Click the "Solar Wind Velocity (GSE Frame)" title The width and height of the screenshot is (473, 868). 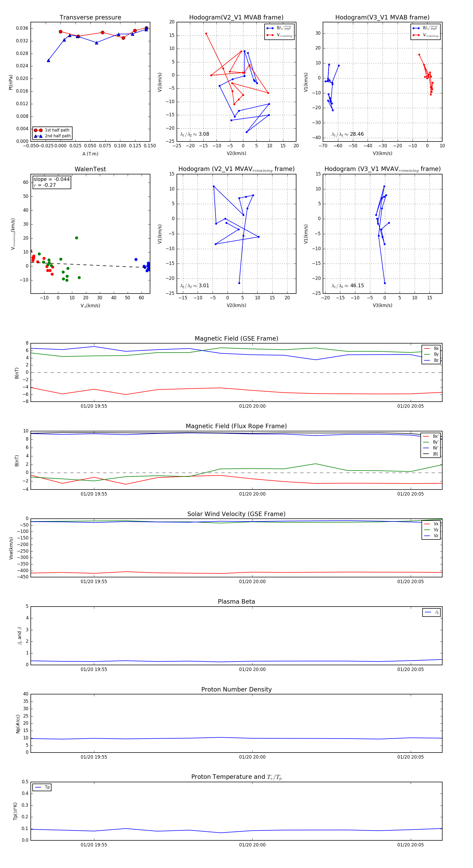236,514
